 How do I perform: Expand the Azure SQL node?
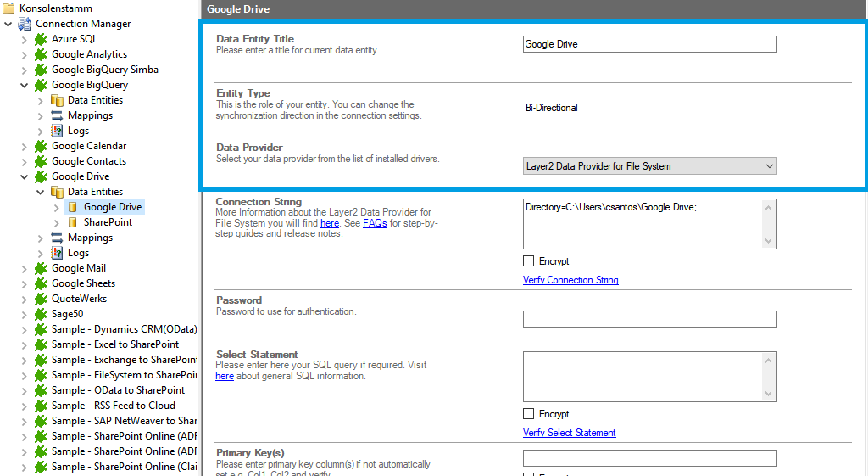point(24,39)
